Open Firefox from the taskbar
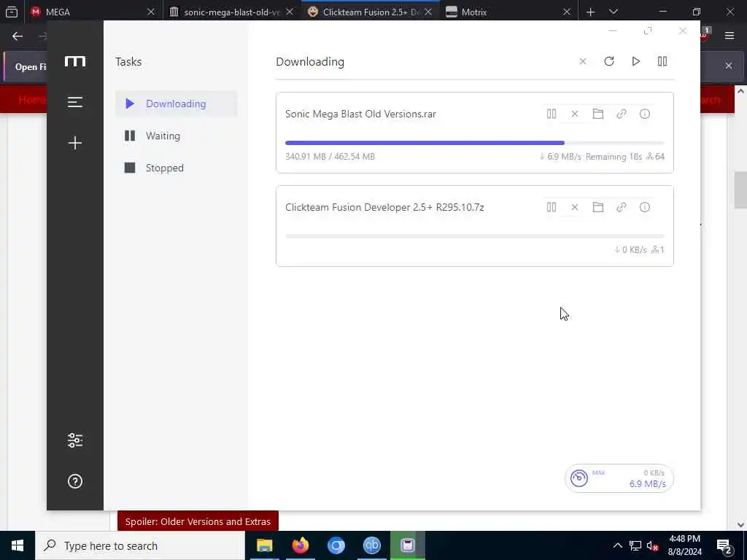This screenshot has height=560, width=747. point(300,545)
